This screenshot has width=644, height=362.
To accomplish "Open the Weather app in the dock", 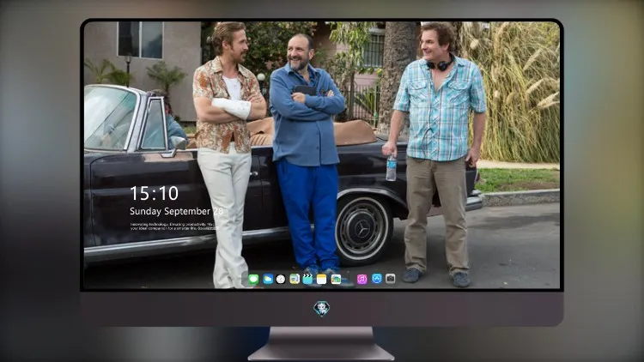I will pyautogui.click(x=268, y=279).
